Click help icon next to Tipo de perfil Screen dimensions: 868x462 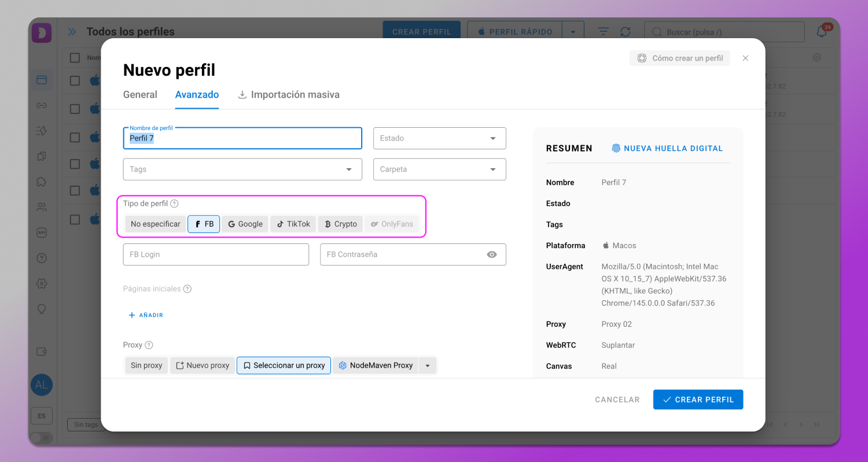click(x=174, y=204)
